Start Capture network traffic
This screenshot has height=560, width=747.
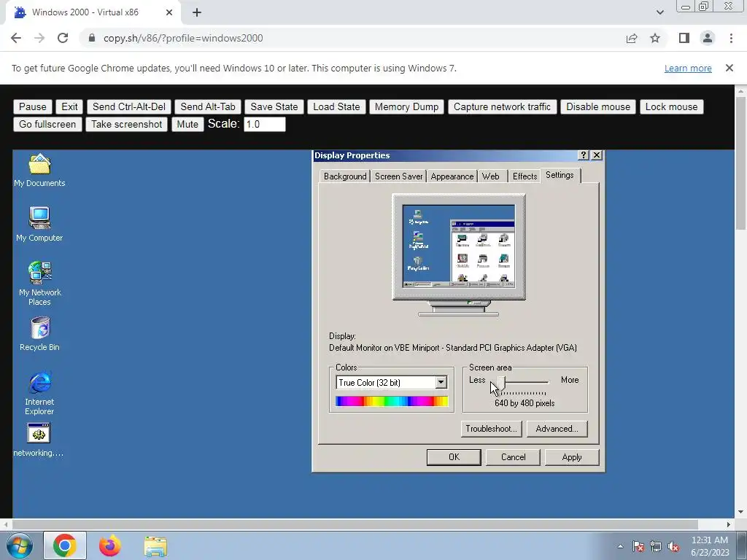[502, 106]
